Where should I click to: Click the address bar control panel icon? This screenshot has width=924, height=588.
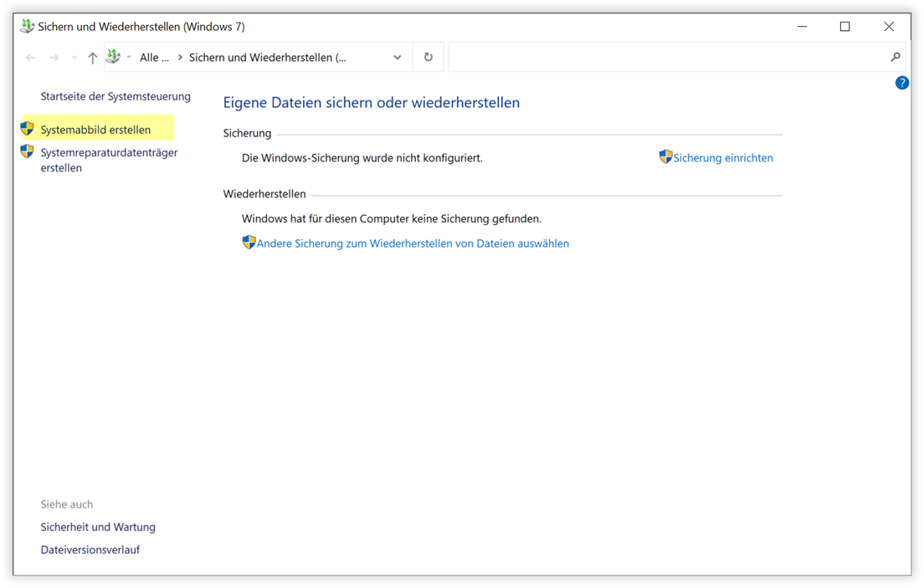click(x=113, y=57)
